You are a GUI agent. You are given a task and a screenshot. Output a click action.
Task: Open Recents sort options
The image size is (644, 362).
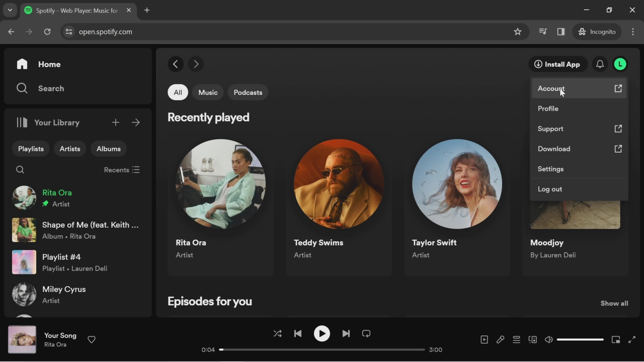pos(122,170)
